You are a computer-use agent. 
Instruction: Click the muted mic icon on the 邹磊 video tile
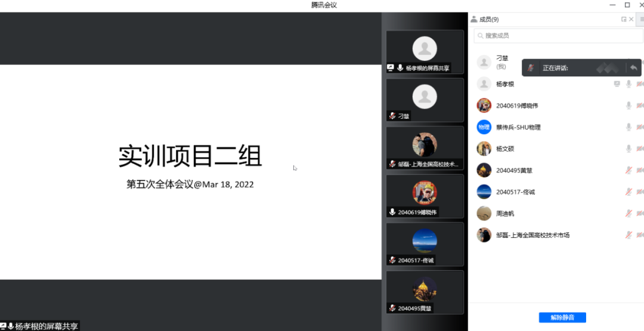pyautogui.click(x=392, y=164)
